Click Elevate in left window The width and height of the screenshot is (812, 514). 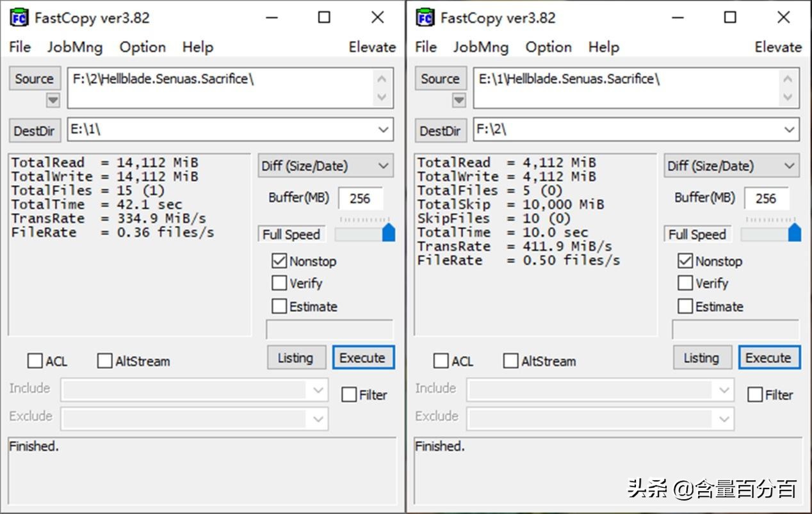[372, 47]
